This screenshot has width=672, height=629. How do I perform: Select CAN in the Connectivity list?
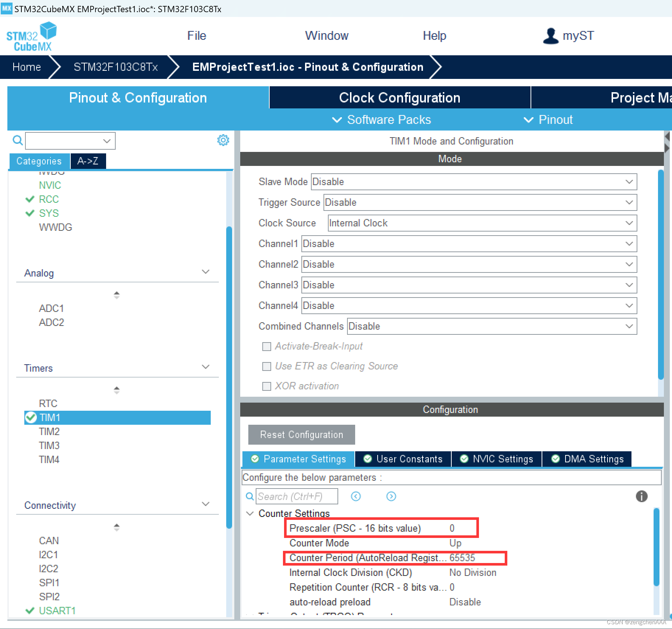[x=49, y=541]
